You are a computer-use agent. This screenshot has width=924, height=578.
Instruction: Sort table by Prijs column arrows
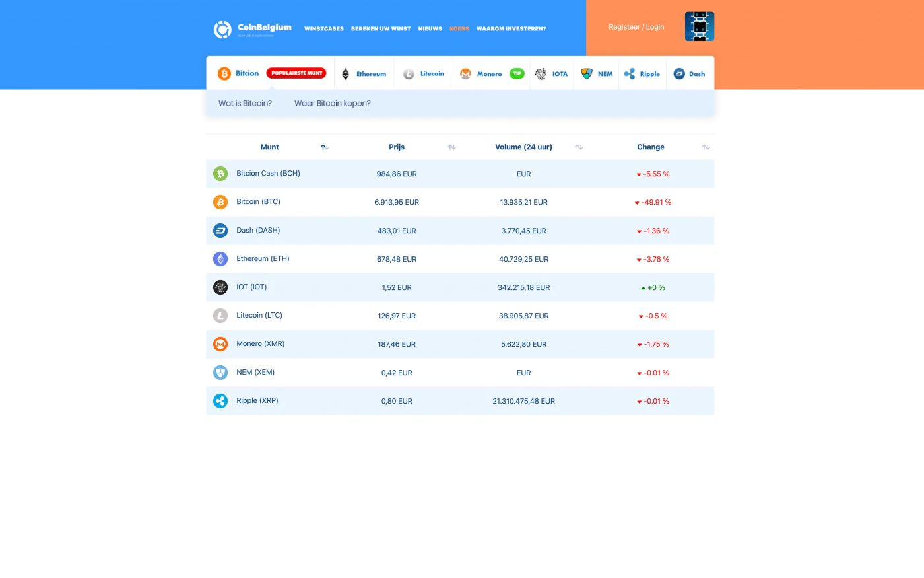pyautogui.click(x=451, y=147)
